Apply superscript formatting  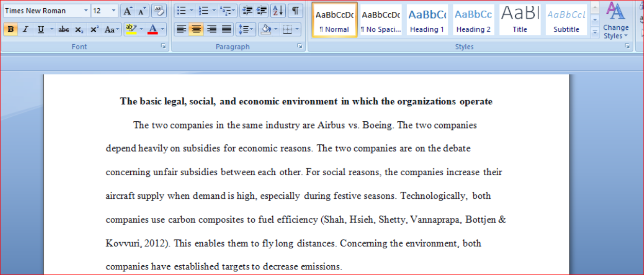pos(94,29)
